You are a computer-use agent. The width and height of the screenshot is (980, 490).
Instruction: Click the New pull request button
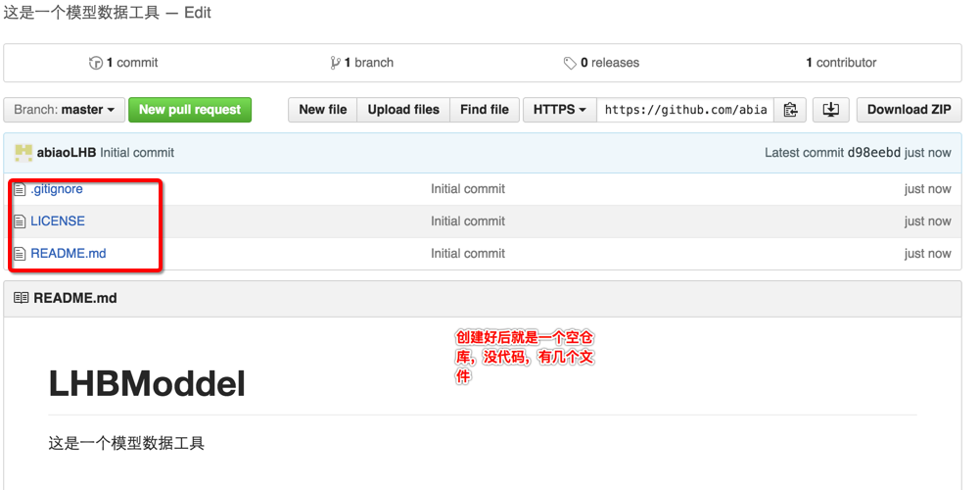click(190, 110)
